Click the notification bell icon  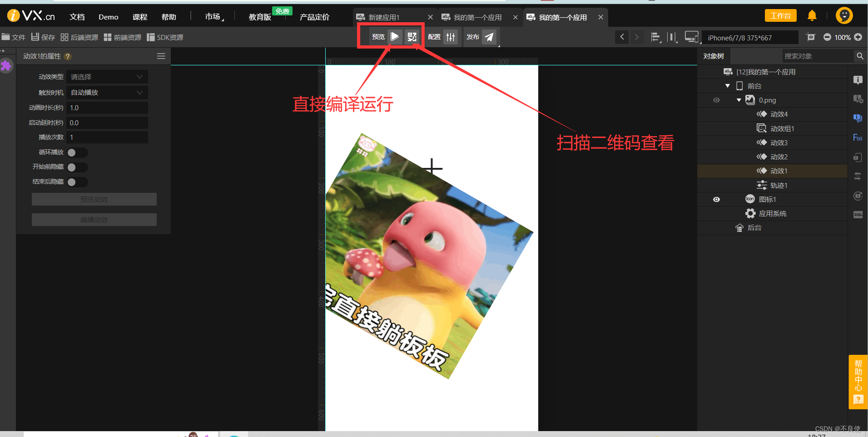coord(812,16)
